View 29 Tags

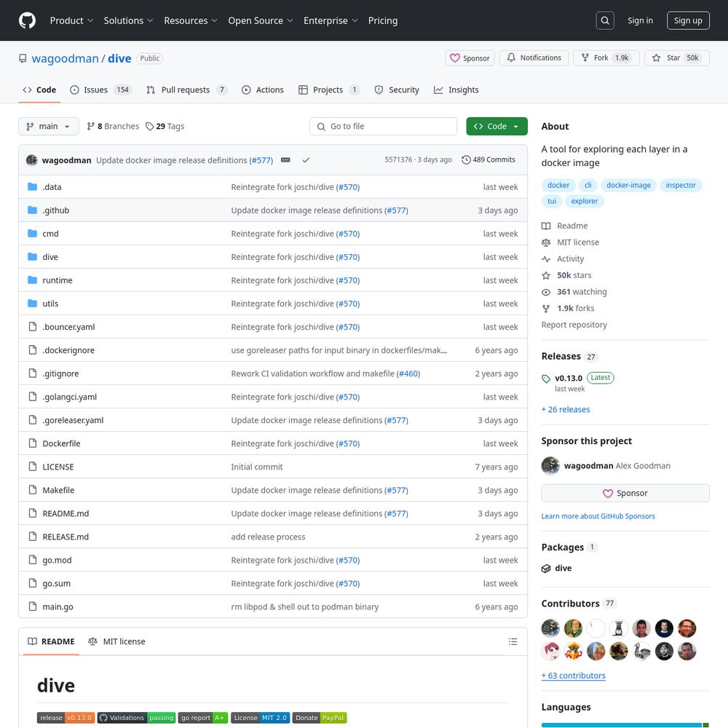coord(165,126)
